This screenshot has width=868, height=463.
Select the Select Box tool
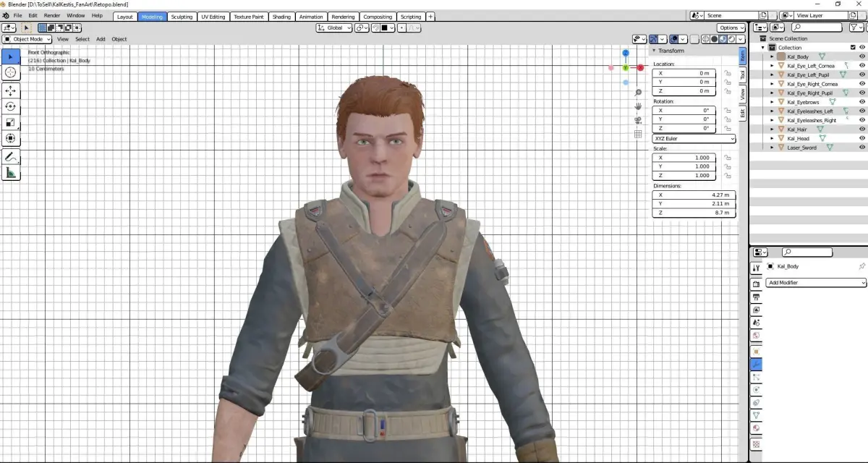tap(10, 56)
